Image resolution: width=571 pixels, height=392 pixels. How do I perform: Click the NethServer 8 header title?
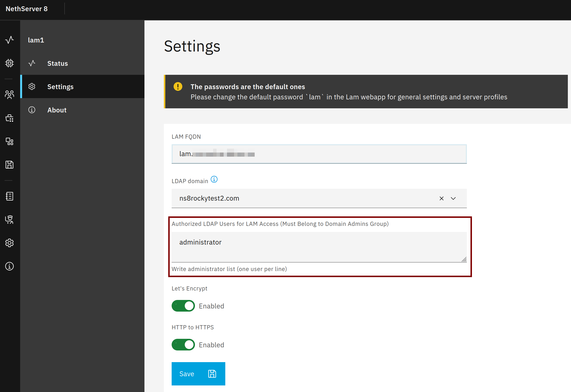click(x=26, y=9)
